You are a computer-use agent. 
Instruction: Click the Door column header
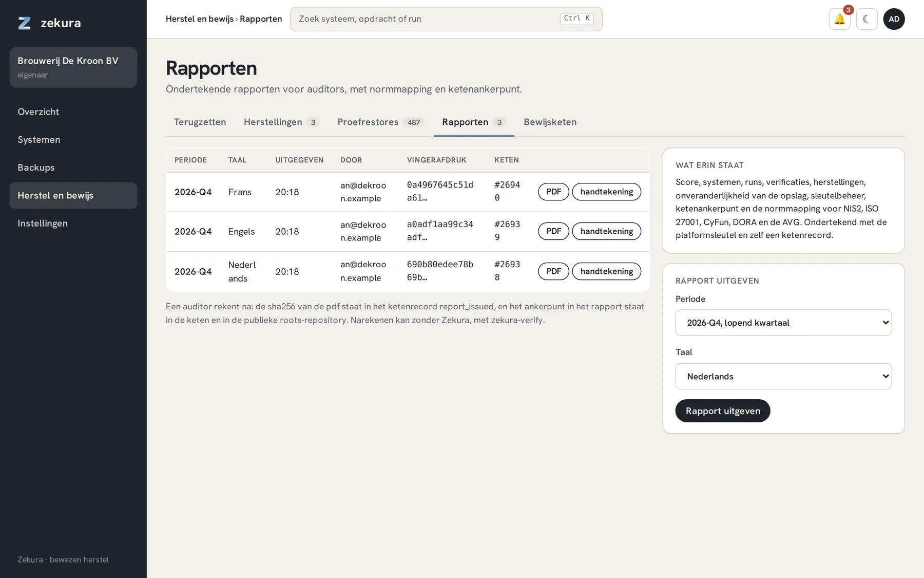click(x=351, y=160)
